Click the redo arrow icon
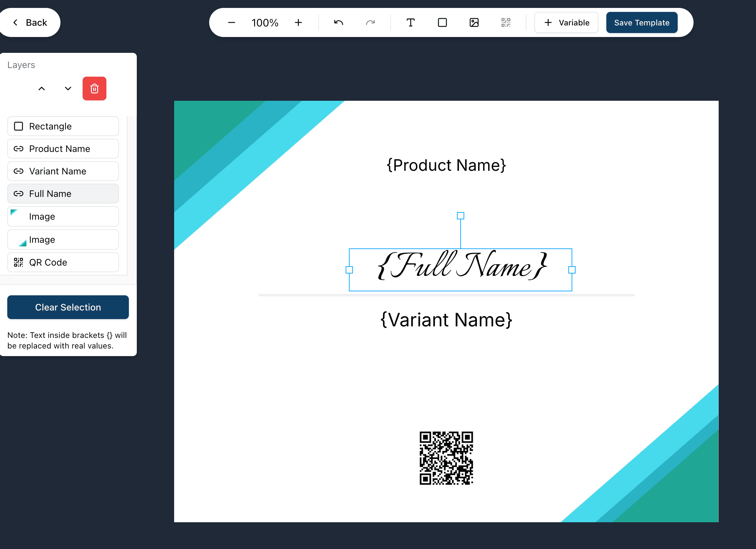This screenshot has width=756, height=549. click(370, 23)
